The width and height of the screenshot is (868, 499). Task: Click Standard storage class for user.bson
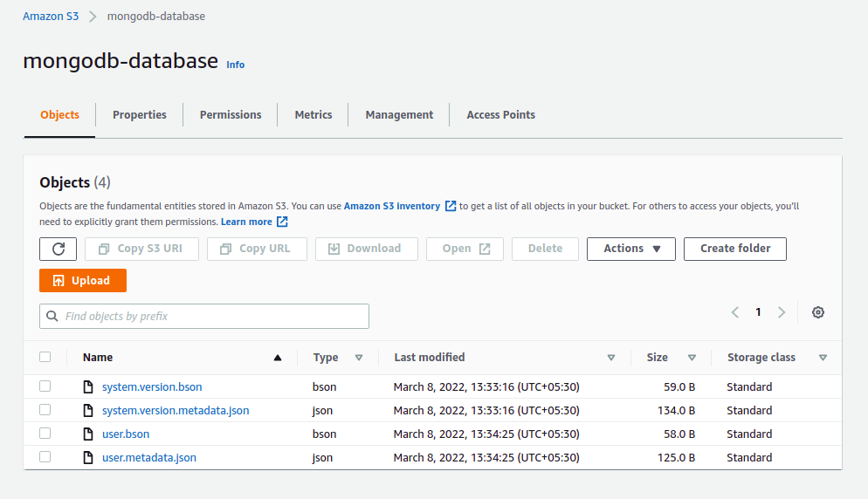pyautogui.click(x=749, y=434)
